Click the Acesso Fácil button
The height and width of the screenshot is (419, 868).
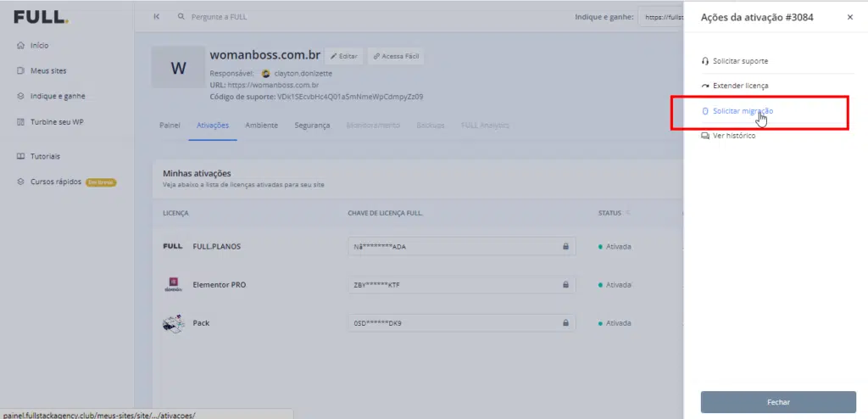pyautogui.click(x=396, y=56)
